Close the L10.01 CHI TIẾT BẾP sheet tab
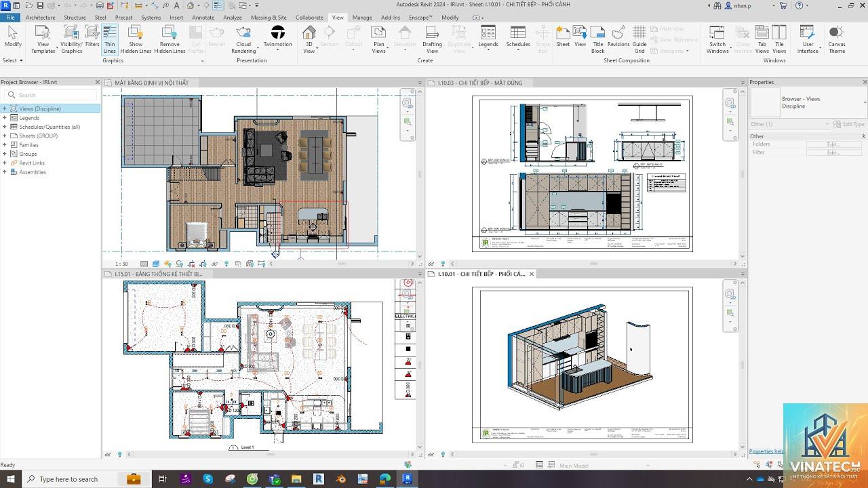868x488 pixels. 532,274
